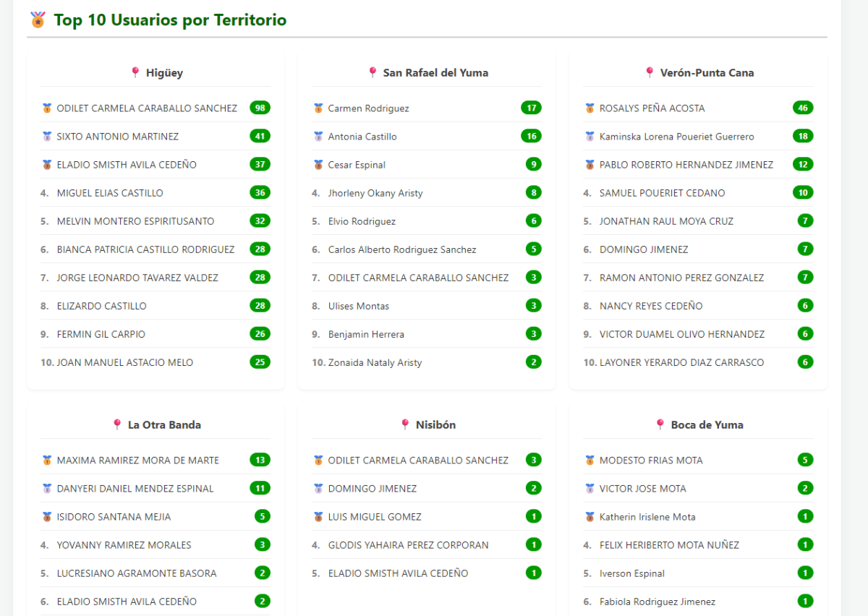This screenshot has height=616, width=868.
Task: Click the pin icon next to Higüey
Action: pos(135,72)
